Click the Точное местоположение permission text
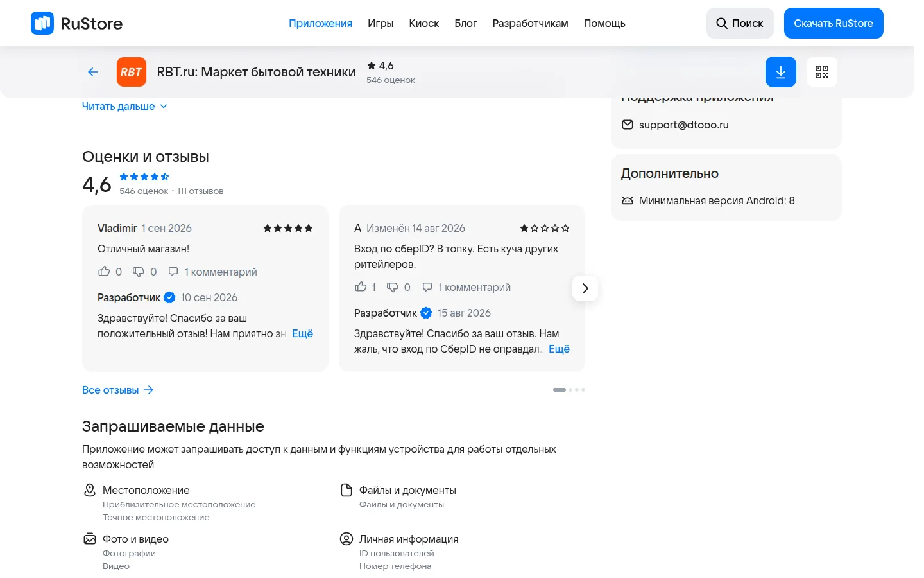 tap(156, 517)
